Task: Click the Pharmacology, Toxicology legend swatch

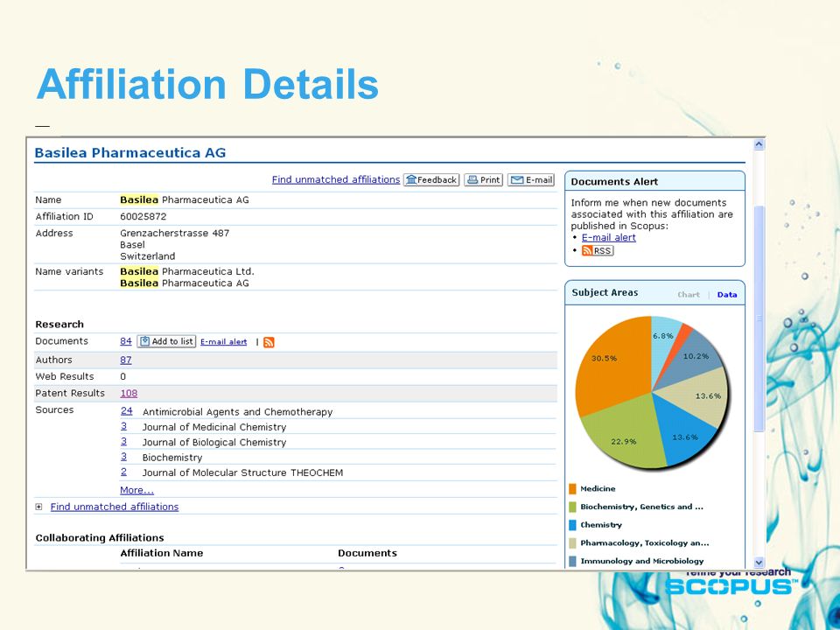Action: [572, 543]
